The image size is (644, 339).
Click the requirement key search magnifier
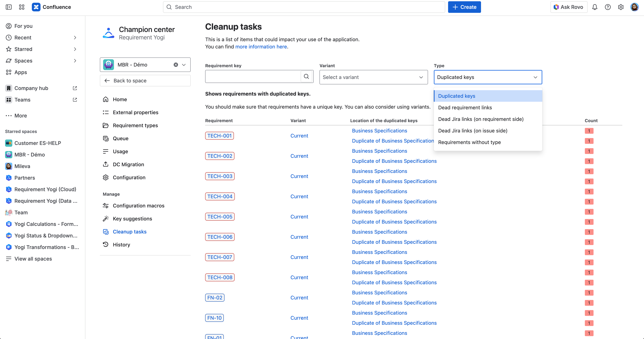point(306,76)
